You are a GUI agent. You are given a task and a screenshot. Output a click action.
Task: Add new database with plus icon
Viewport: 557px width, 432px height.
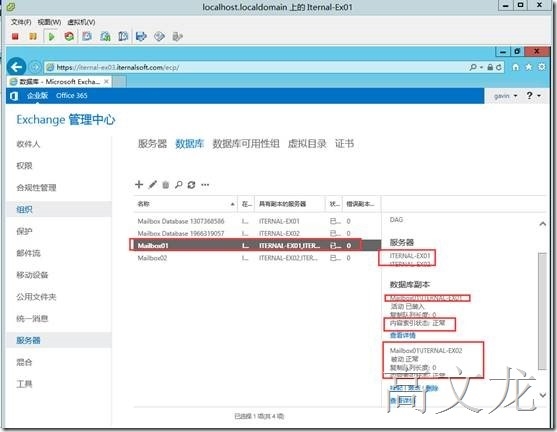(139, 184)
